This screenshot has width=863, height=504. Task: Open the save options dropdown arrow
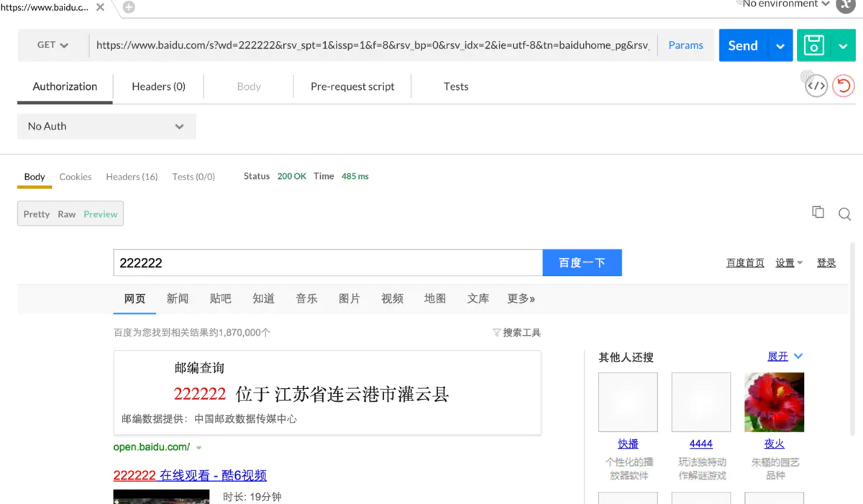(844, 45)
